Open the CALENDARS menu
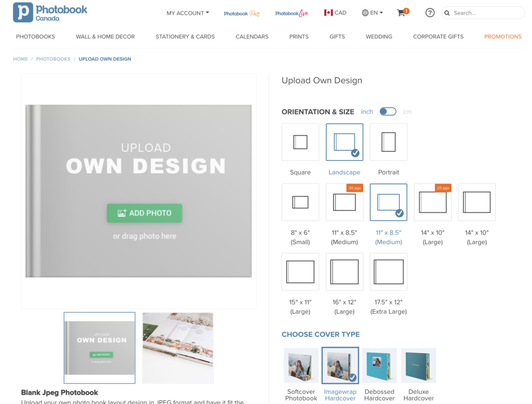The width and height of the screenshot is (532, 404). [252, 37]
